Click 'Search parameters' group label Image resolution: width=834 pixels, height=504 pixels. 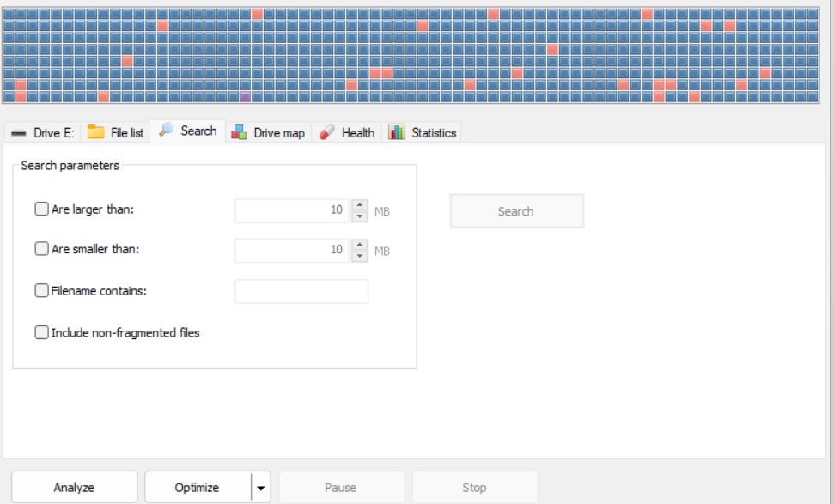pos(70,166)
